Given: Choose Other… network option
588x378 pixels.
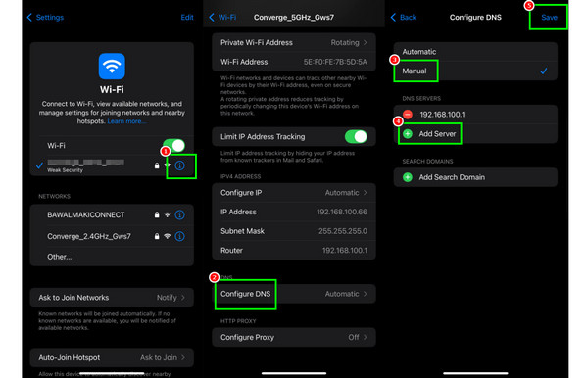Looking at the screenshot, I should pyautogui.click(x=112, y=257).
